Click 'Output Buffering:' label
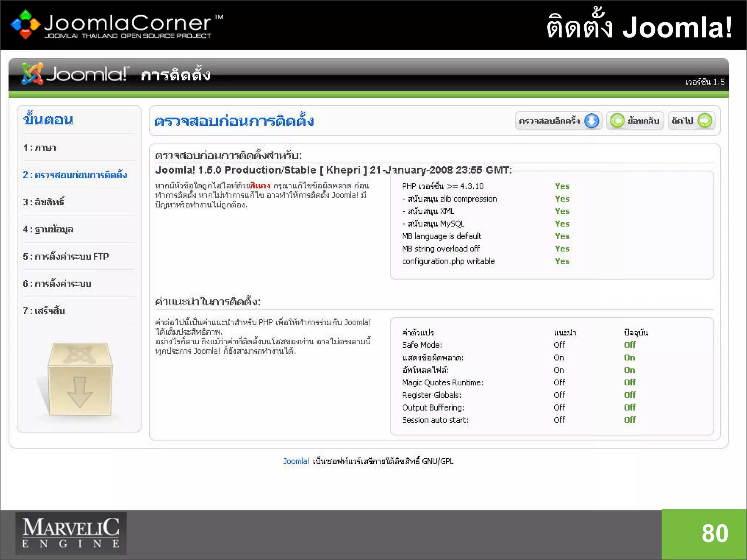Screen dimensions: 747x560 [433, 408]
